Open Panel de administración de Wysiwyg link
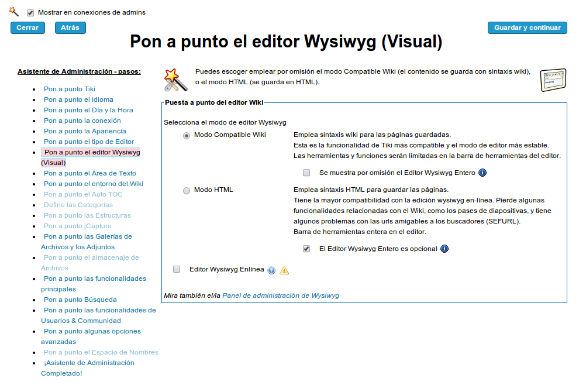586x392 pixels. (281, 295)
